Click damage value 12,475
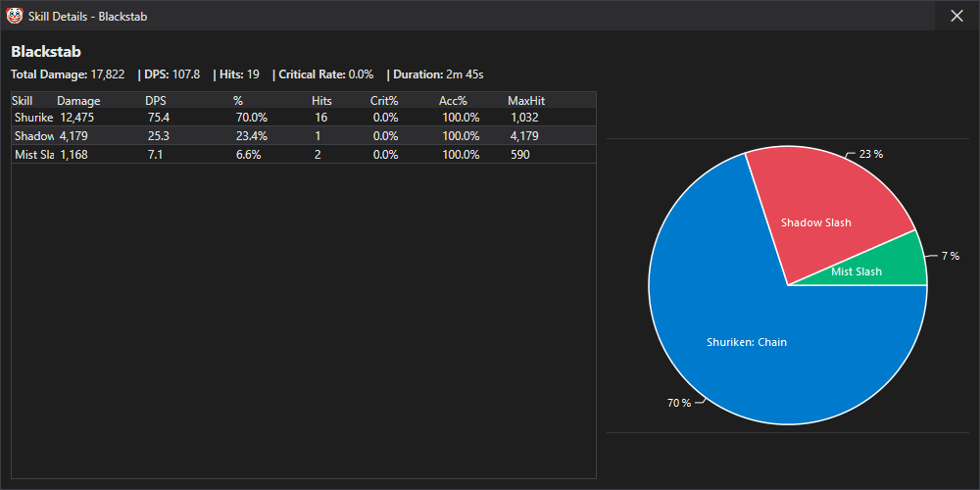This screenshot has height=490, width=980. pyautogui.click(x=76, y=117)
